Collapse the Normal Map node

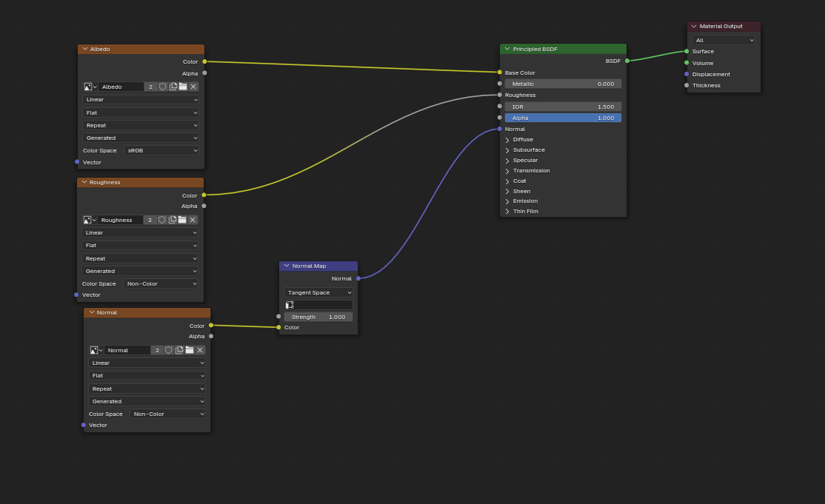click(287, 266)
